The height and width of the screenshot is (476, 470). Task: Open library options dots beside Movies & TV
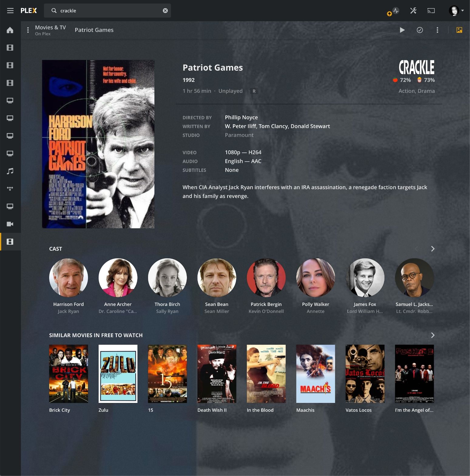coord(28,30)
